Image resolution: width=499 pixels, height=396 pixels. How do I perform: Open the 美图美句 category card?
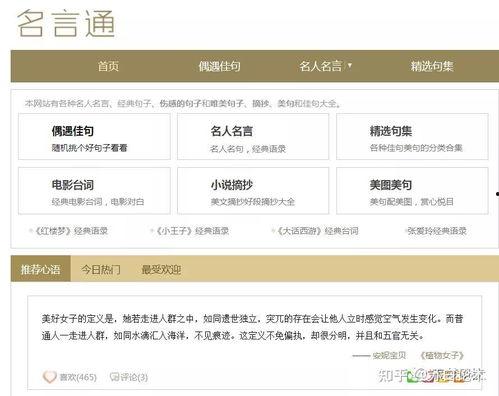point(412,191)
